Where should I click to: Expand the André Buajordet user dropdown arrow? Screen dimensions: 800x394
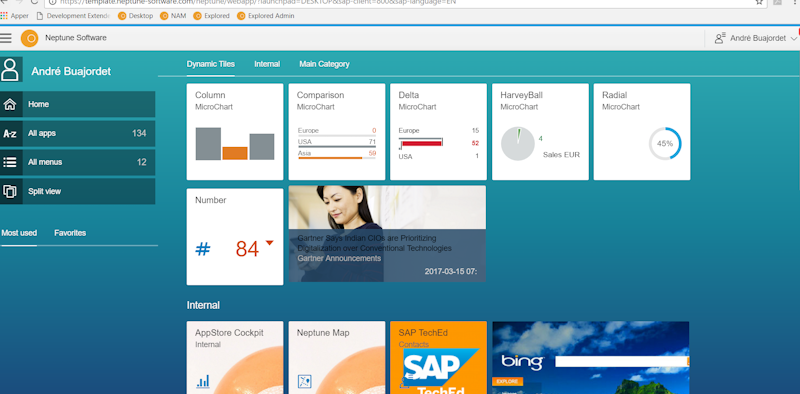point(793,39)
